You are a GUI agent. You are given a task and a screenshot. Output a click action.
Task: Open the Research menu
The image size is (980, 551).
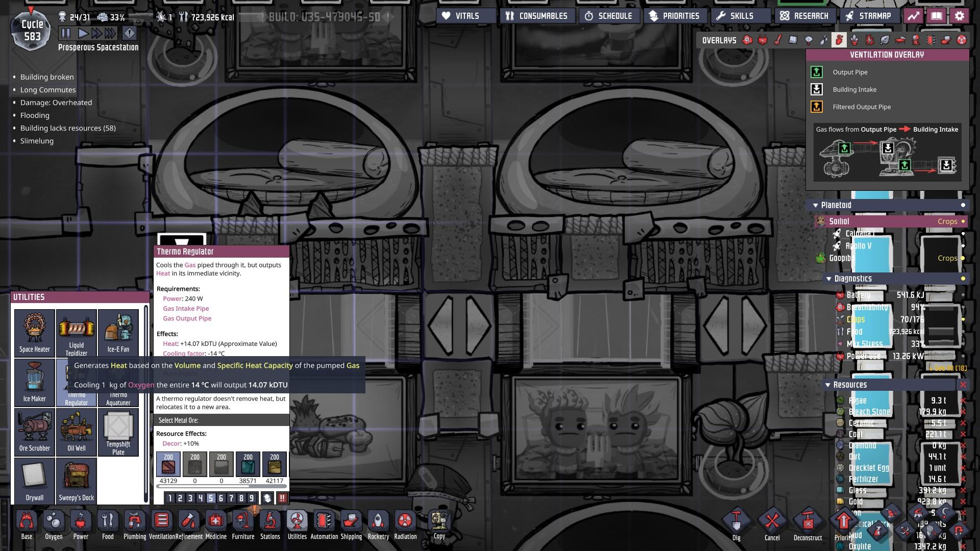point(804,16)
